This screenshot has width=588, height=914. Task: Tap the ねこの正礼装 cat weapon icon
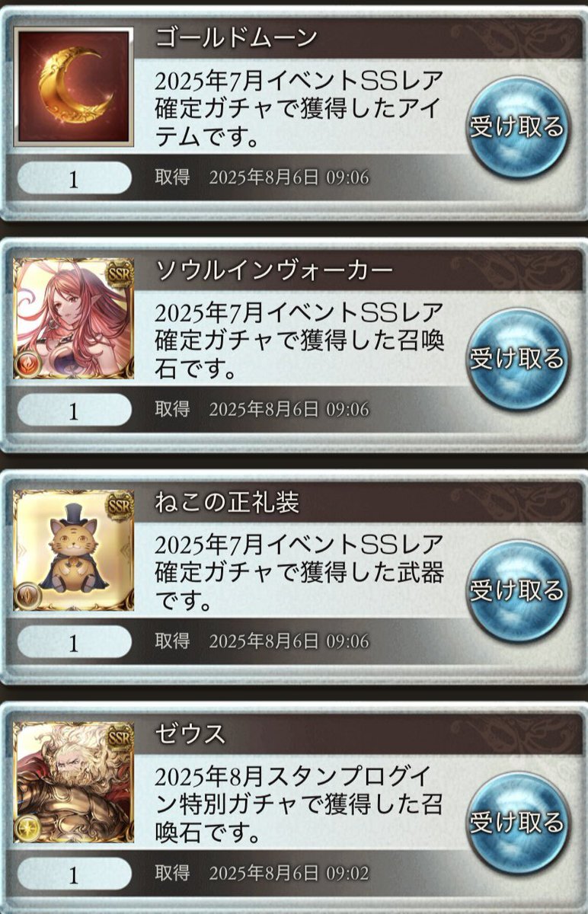coord(74,551)
